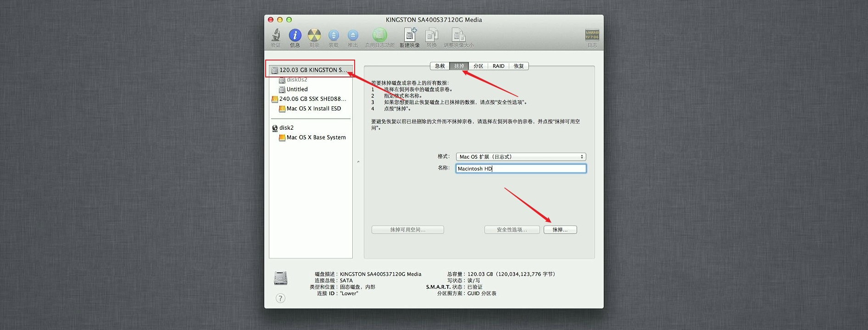The width and height of the screenshot is (868, 330).
Task: Select 240.06 GB SSK disk in sidebar
Action: coord(312,99)
